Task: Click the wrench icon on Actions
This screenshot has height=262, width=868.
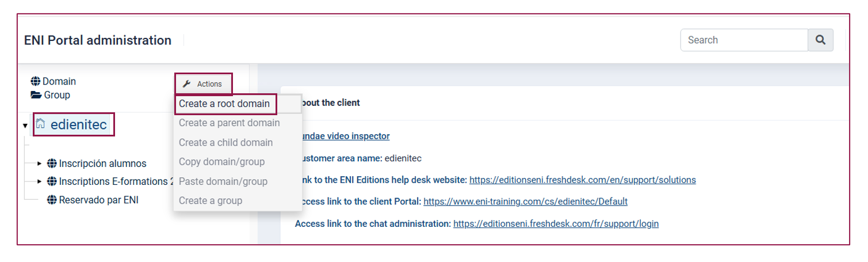Action: [x=186, y=84]
